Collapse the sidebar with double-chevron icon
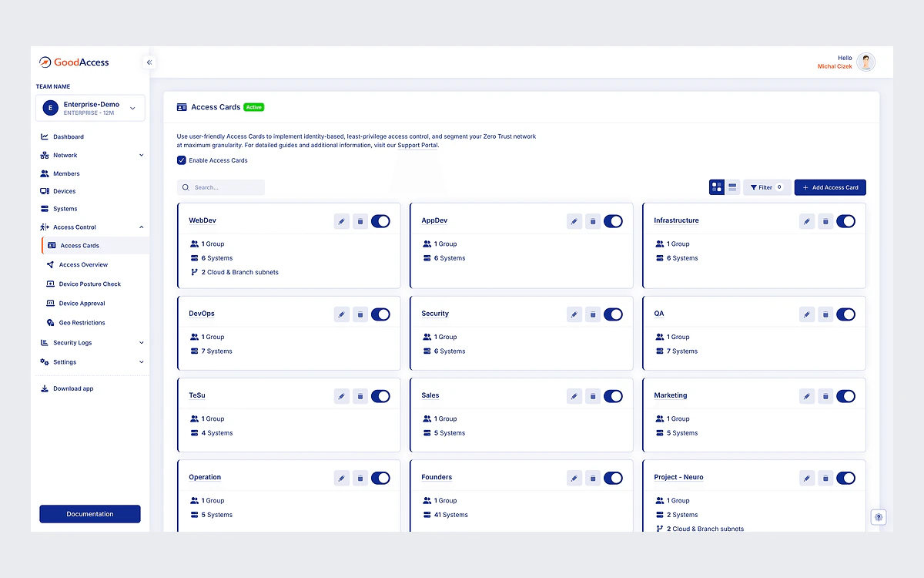The height and width of the screenshot is (578, 924). coord(149,62)
